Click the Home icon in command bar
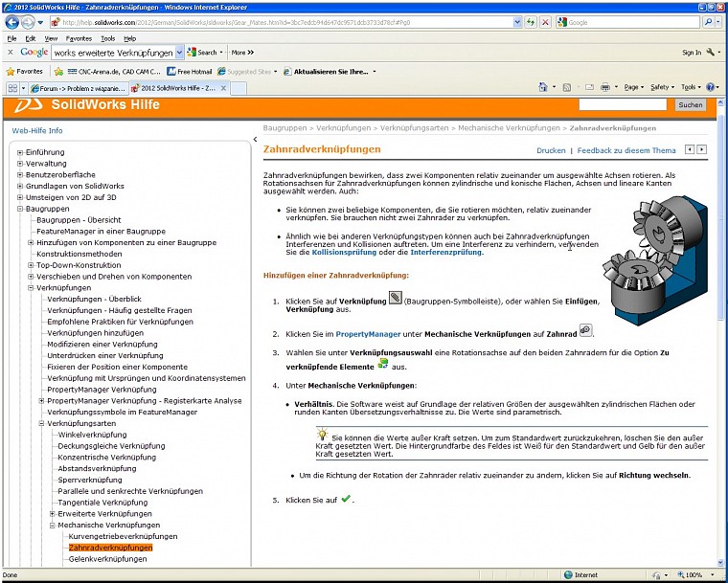This screenshot has width=728, height=583. pyautogui.click(x=542, y=87)
